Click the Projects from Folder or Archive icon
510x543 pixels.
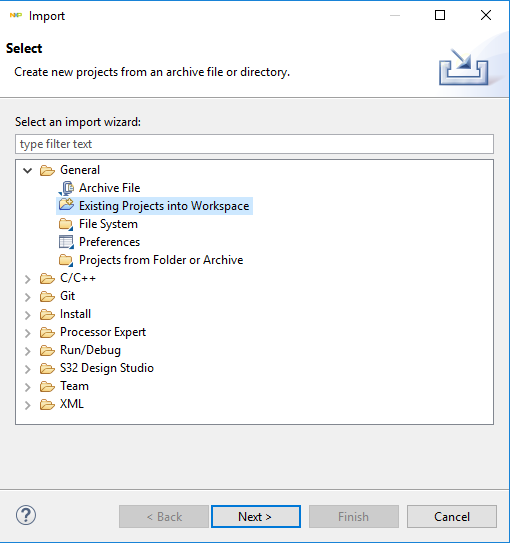pyautogui.click(x=66, y=260)
